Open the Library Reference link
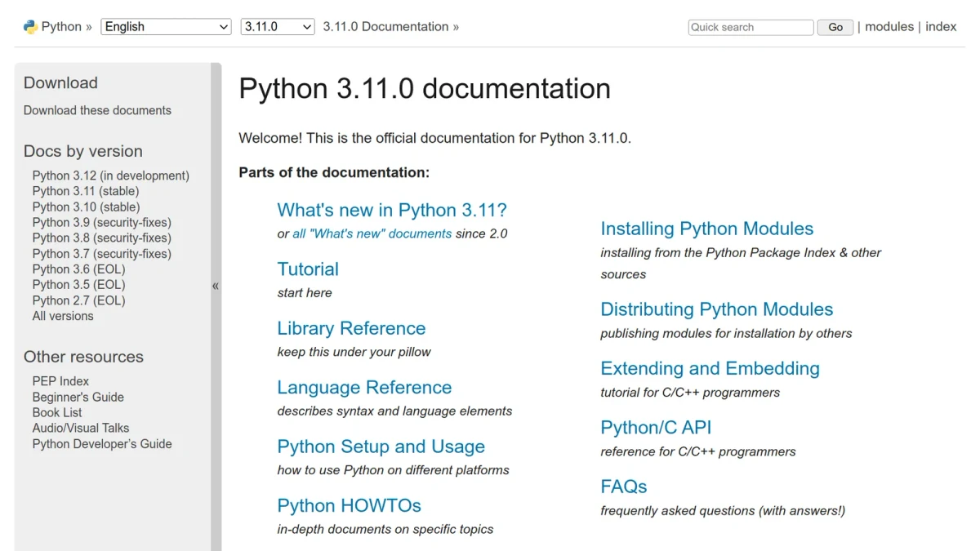 351,328
